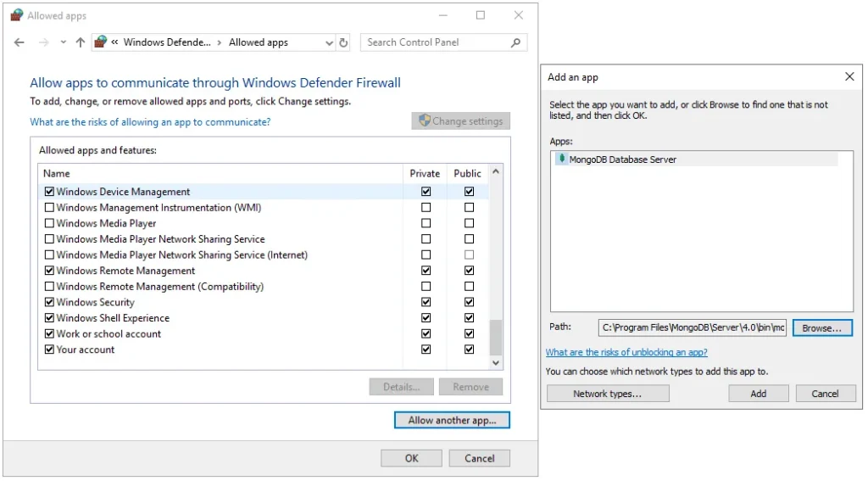Click the Allowed apps breadcrumb segment
This screenshot has height=481, width=868.
click(258, 42)
